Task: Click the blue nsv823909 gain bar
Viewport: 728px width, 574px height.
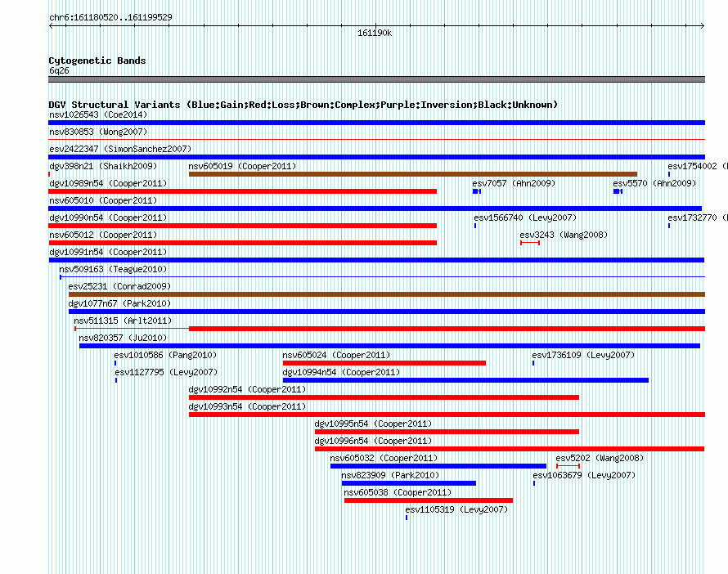Action: click(408, 483)
